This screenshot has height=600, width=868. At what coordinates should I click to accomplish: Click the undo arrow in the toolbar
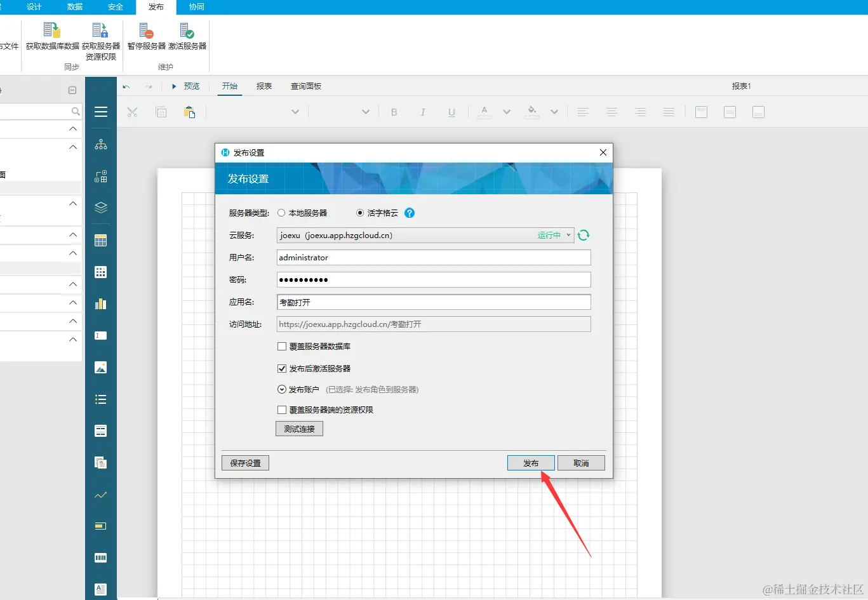(126, 86)
